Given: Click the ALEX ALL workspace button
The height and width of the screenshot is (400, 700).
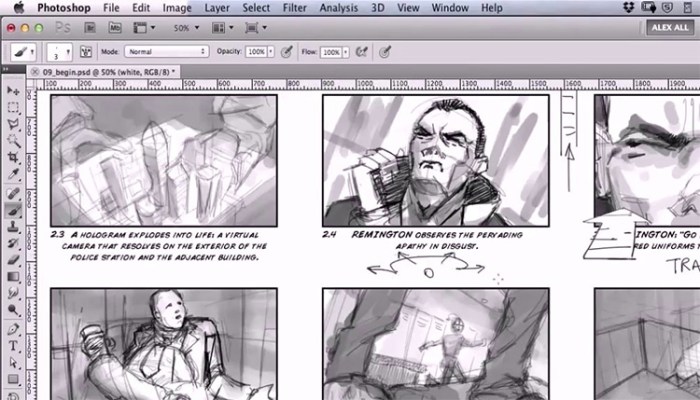Looking at the screenshot, I should click(670, 28).
